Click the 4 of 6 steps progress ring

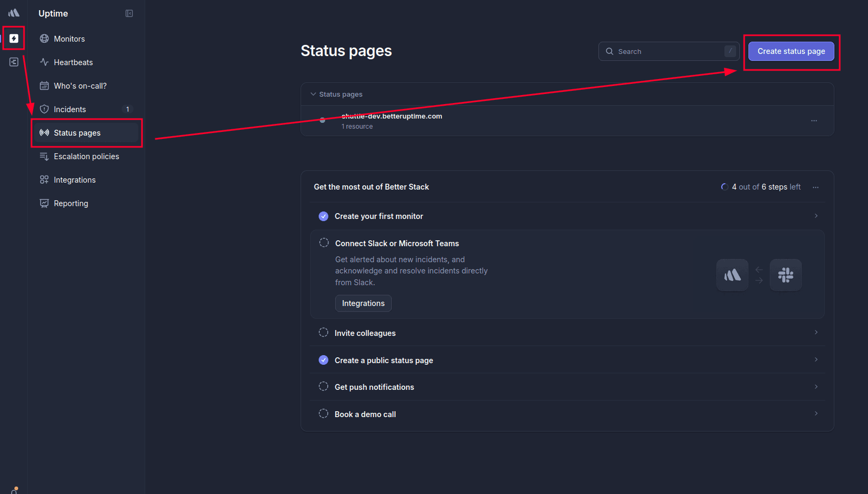tap(724, 186)
